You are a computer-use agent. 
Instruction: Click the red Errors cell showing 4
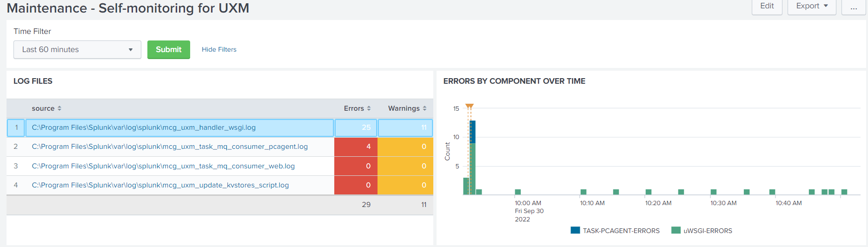[x=356, y=147]
